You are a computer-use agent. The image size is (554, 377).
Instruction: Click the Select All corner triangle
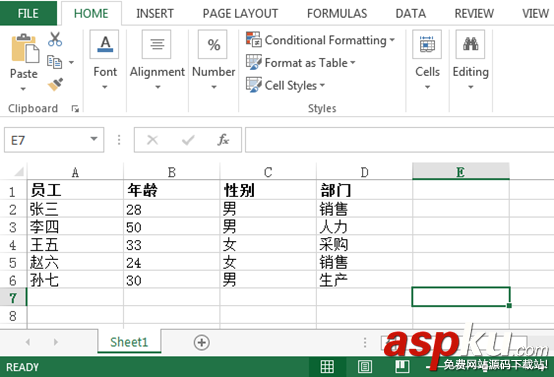click(x=19, y=172)
